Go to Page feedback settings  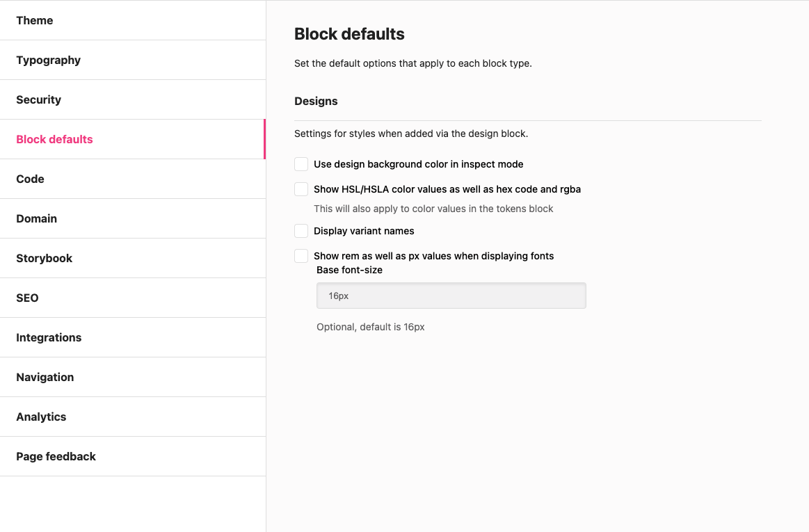point(133,457)
